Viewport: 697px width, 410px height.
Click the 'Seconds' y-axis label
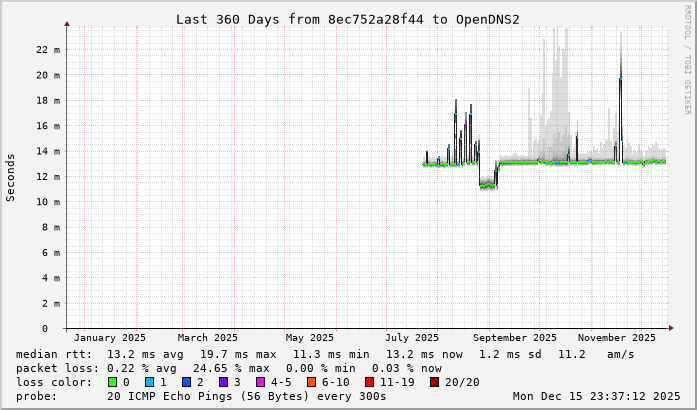point(11,177)
